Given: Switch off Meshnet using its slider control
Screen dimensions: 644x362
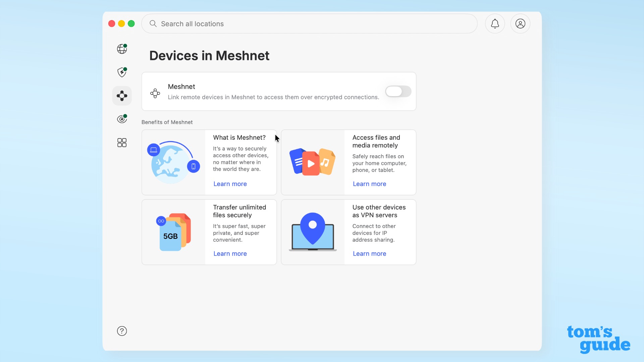Looking at the screenshot, I should point(398,91).
